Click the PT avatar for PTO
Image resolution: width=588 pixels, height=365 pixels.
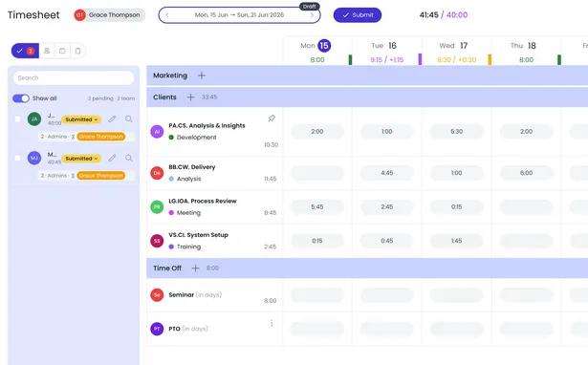[157, 329]
